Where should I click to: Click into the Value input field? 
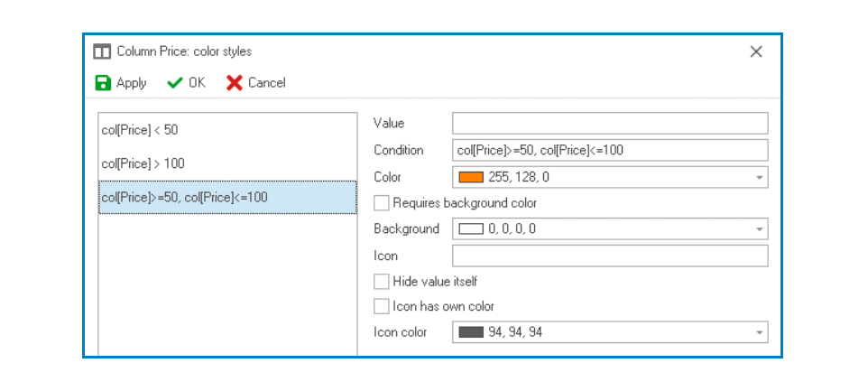coord(610,124)
